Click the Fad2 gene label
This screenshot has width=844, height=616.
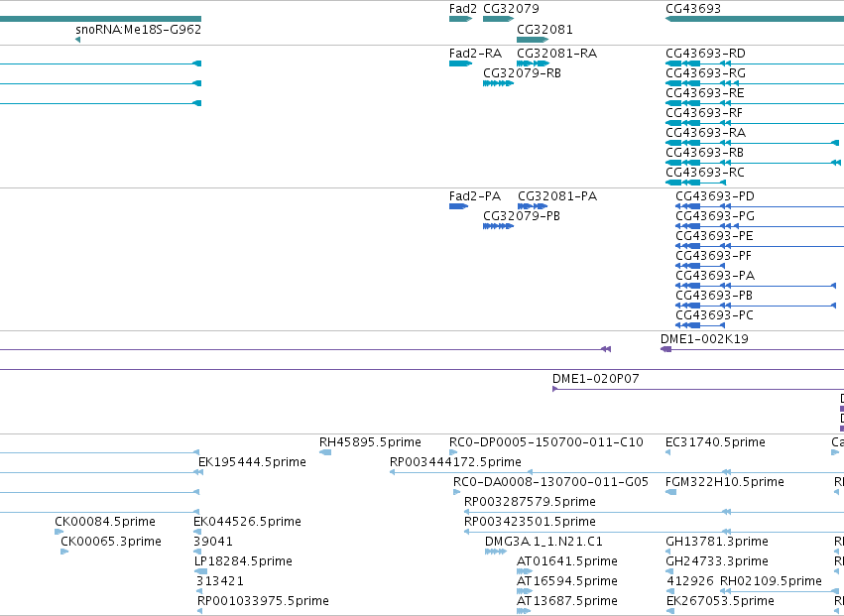463,9
